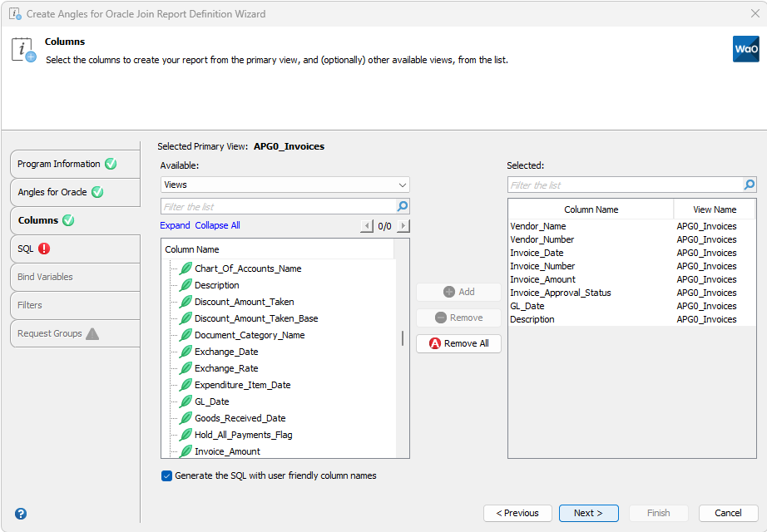
Task: Click the previous match arrow icon
Action: tap(367, 226)
